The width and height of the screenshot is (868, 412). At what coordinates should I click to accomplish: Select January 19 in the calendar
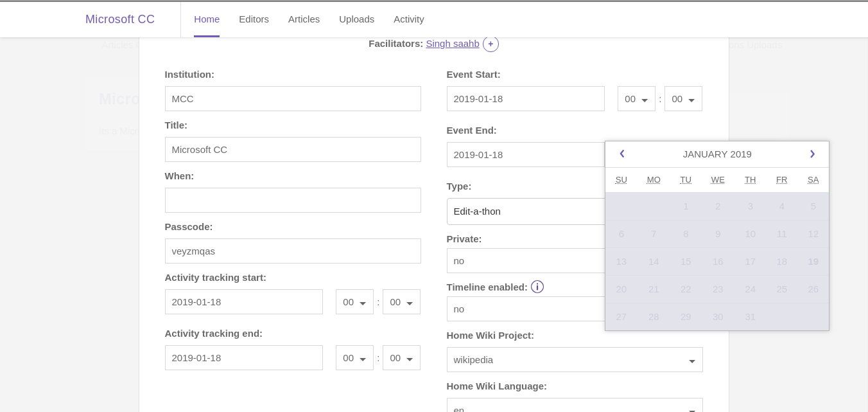point(813,262)
